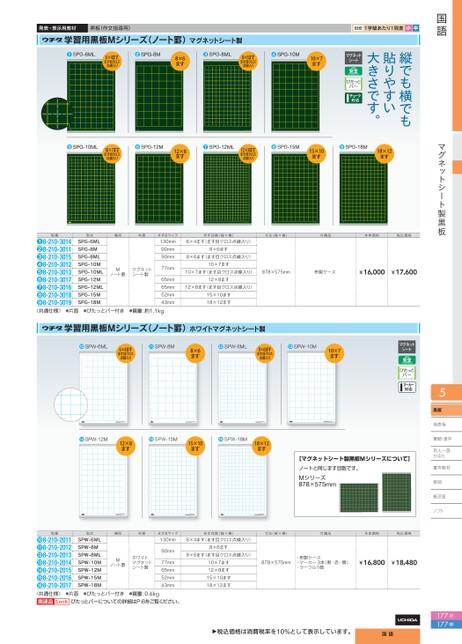The width and height of the screenshot is (462, 644).
Task: Click the dark green チョーク対応 icon
Action: pyautogui.click(x=353, y=98)
